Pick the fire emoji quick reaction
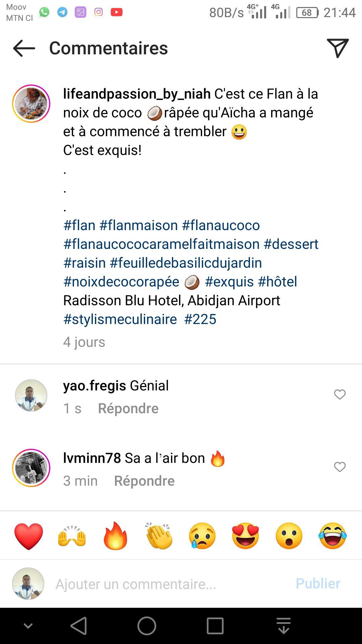 [x=116, y=536]
